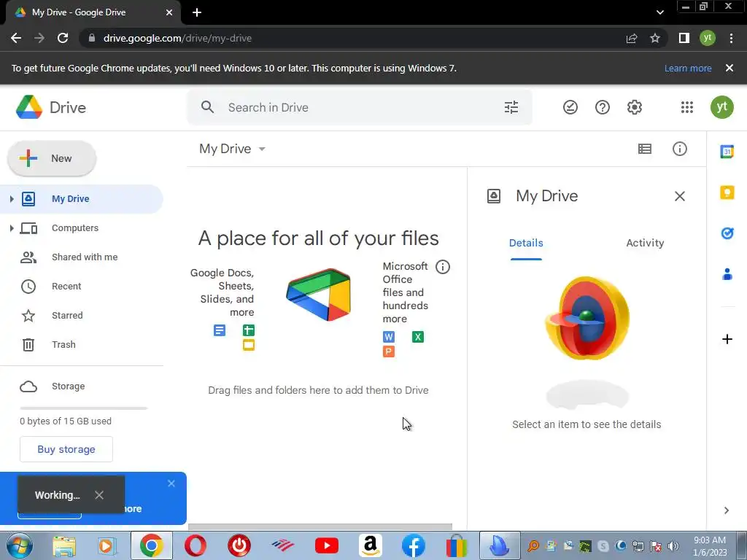Screen dimensions: 747x560
Task: Go back with browser back arrow
Action: tap(16, 38)
